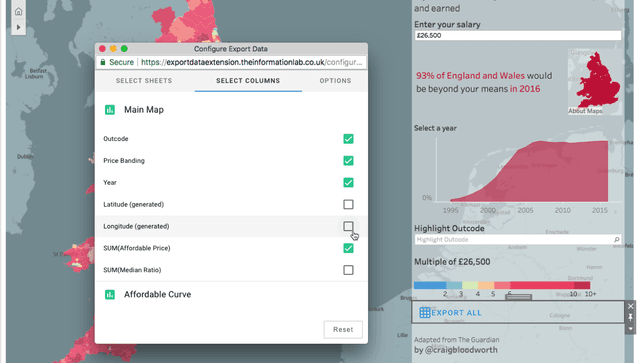
Task: Click the Highlight Outcode search icon
Action: (x=616, y=240)
